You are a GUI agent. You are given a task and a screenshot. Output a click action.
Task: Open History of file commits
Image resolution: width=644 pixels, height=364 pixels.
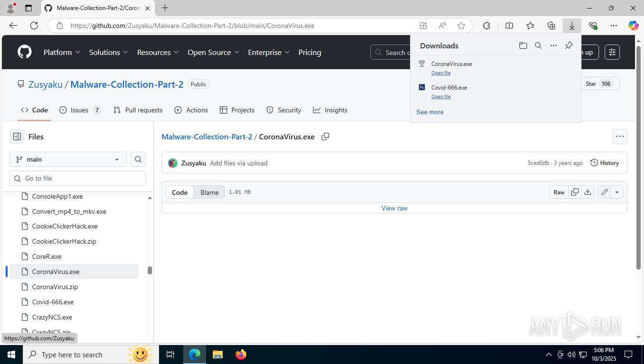click(x=605, y=163)
